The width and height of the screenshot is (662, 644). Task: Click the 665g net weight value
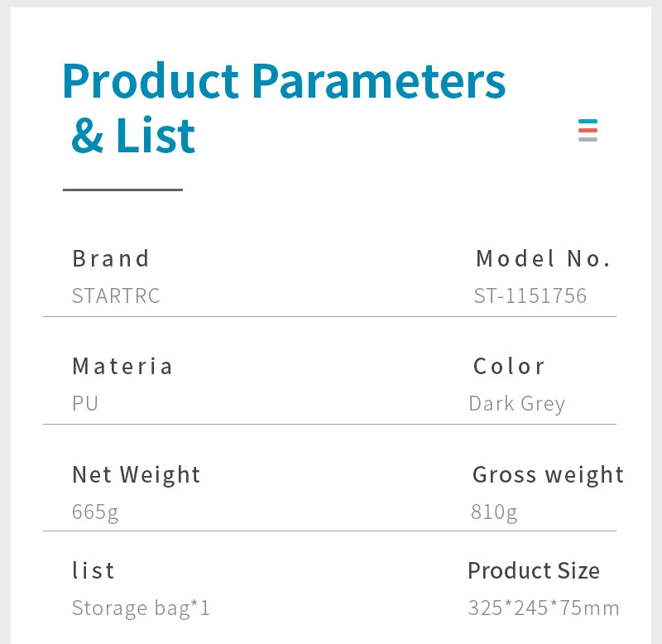[95, 512]
